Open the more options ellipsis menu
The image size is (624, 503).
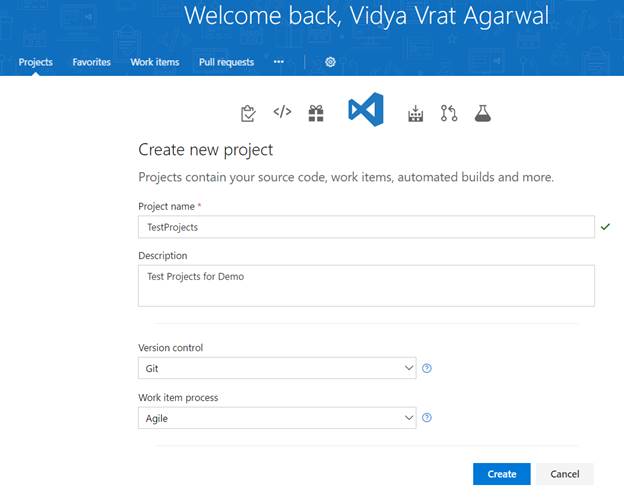pos(279,62)
